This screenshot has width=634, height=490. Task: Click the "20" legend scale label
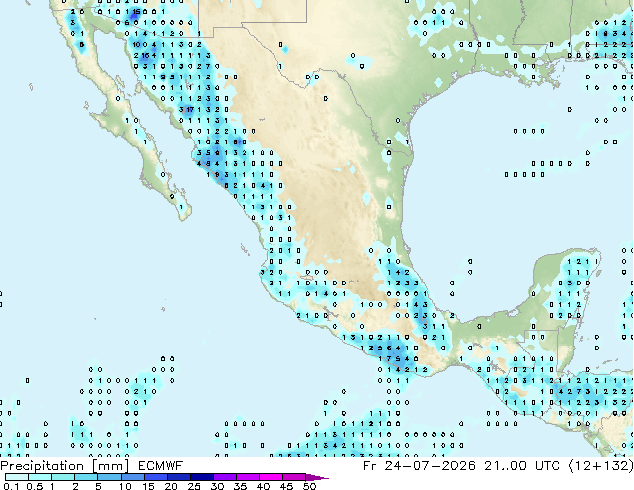click(x=171, y=486)
